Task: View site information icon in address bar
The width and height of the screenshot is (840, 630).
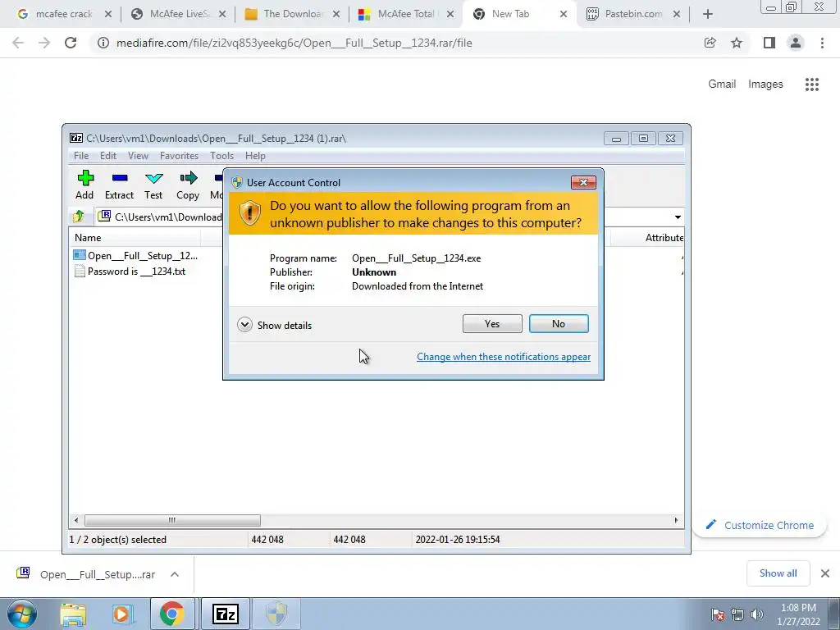Action: pos(103,43)
